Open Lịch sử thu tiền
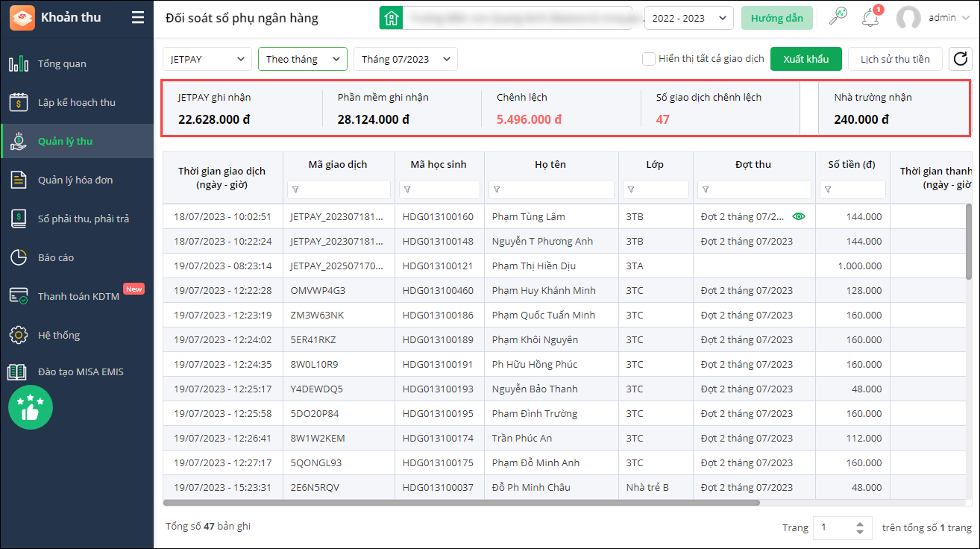The width and height of the screenshot is (980, 549). coord(894,59)
